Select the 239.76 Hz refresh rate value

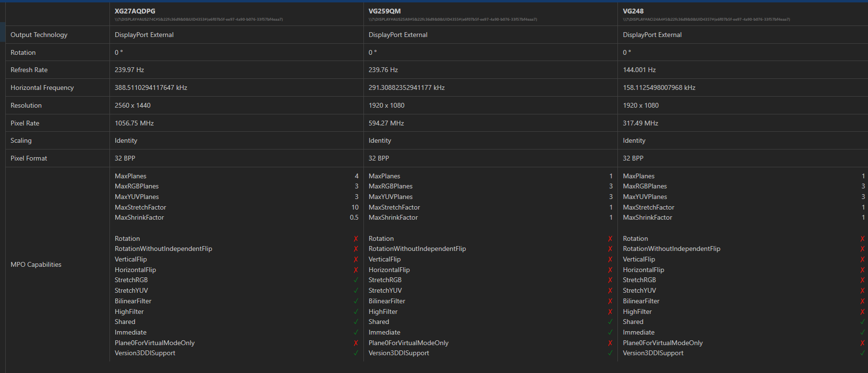coord(383,70)
